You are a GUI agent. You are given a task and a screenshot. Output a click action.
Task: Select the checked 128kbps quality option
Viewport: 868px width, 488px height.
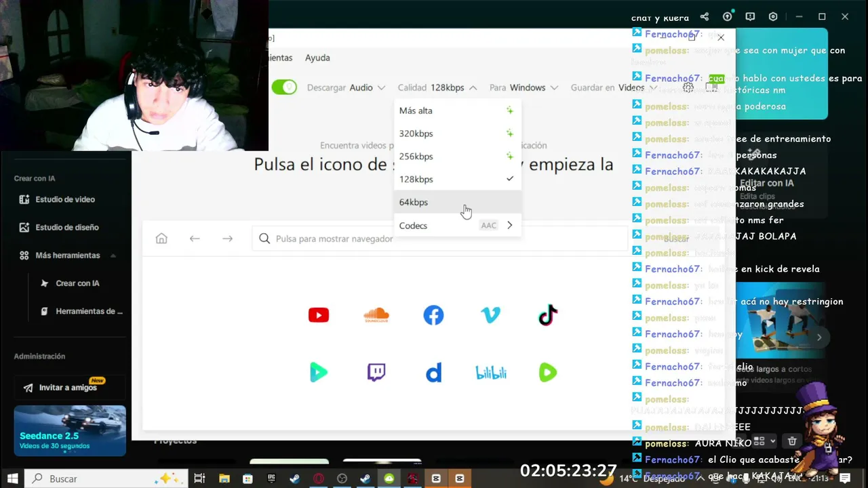tap(457, 180)
